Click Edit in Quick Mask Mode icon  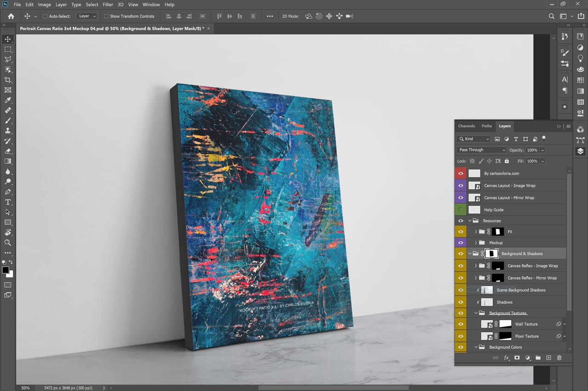coord(8,285)
